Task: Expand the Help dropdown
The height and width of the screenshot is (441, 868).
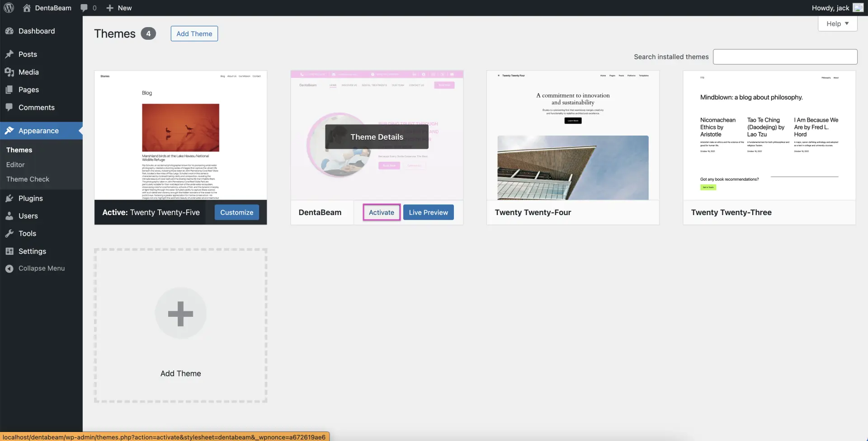Action: (x=837, y=23)
